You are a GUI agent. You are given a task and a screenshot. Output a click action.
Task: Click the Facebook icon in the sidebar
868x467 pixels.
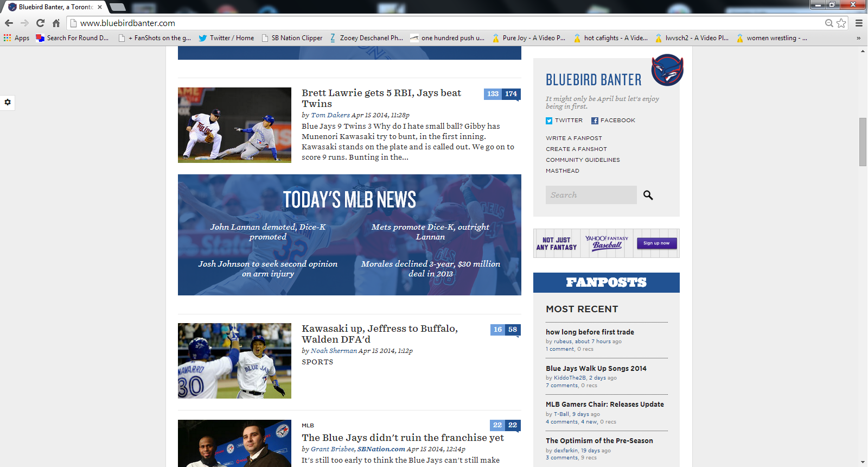[x=595, y=121]
